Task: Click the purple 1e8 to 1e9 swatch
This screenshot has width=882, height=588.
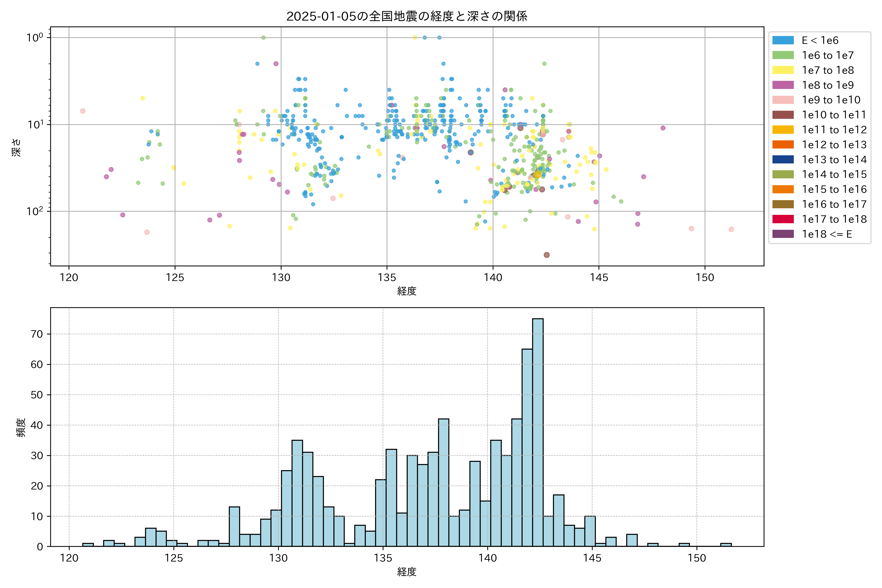Action: click(x=783, y=85)
